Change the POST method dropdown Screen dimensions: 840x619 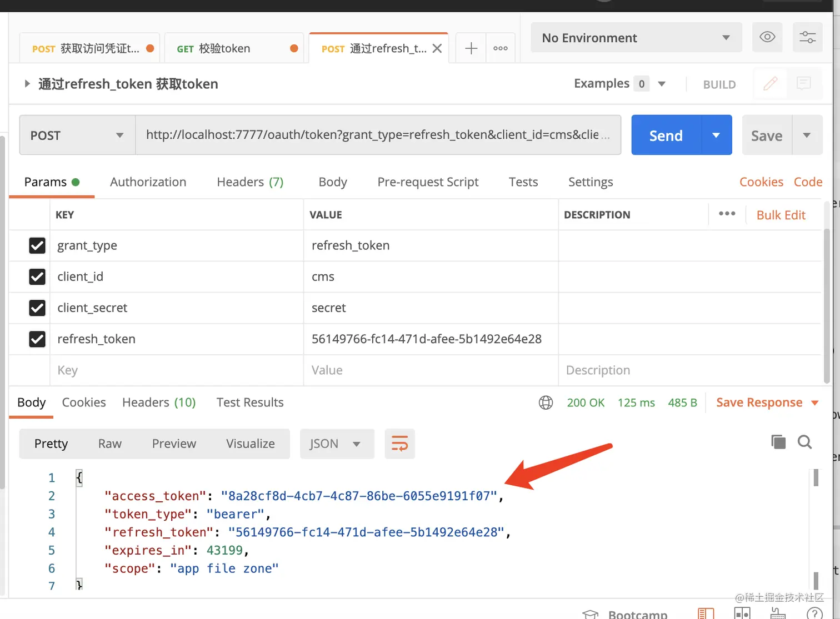tap(77, 135)
